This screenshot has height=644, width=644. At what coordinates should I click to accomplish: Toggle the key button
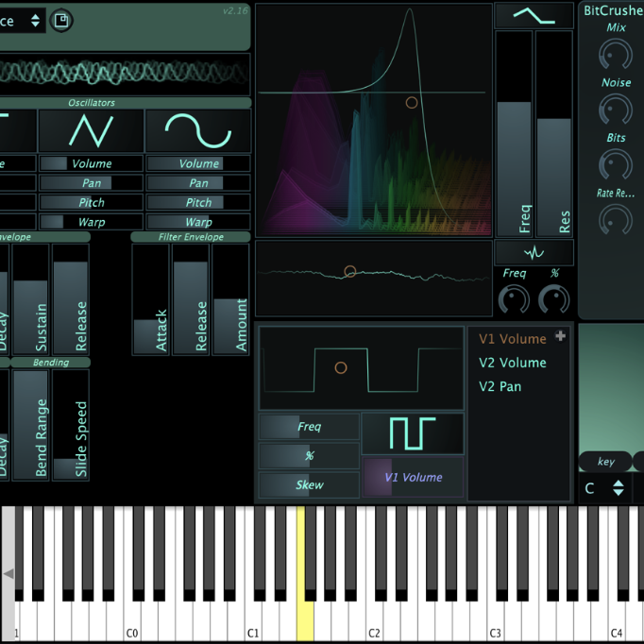click(605, 462)
